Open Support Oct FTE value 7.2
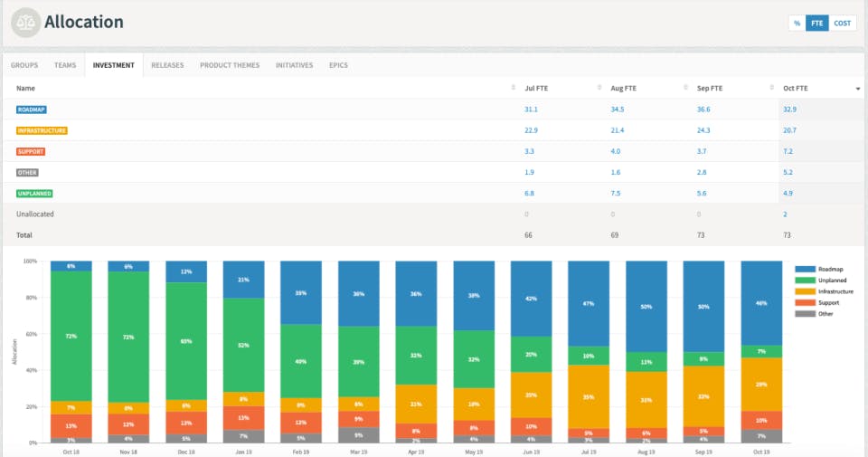Viewport: 868px width, 457px height. point(788,152)
